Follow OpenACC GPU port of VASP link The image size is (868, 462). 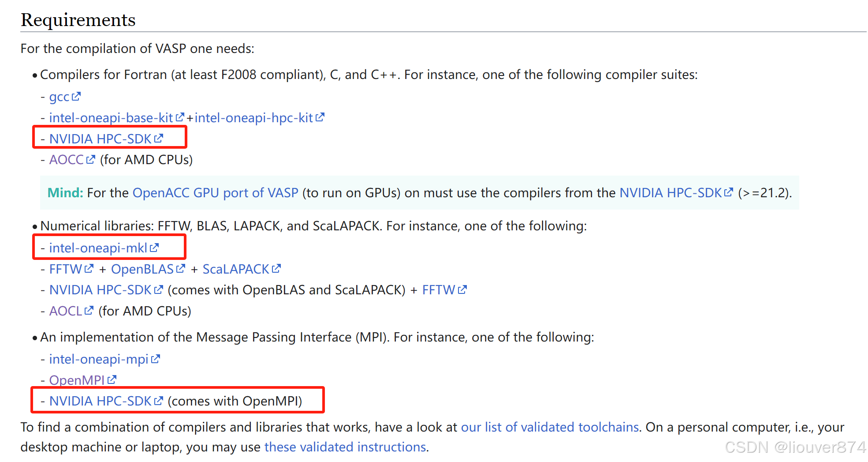pos(215,193)
